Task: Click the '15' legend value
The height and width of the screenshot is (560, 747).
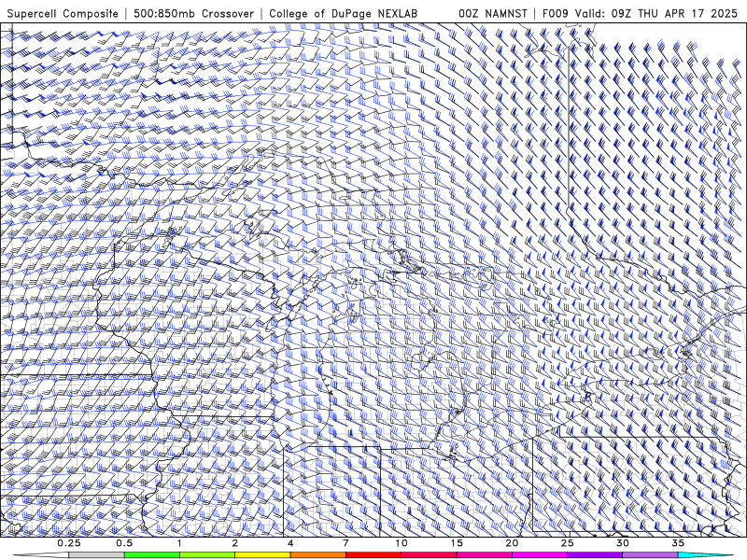Action: 457,543
